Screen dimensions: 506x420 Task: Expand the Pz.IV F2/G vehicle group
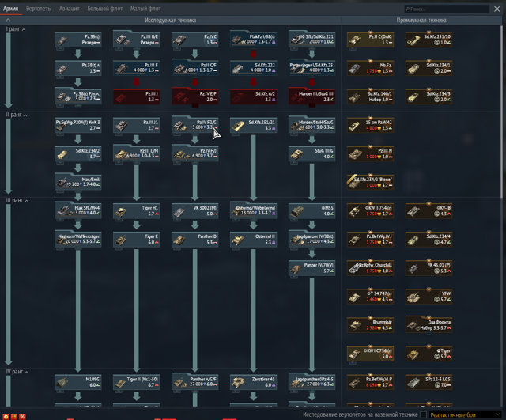click(195, 125)
